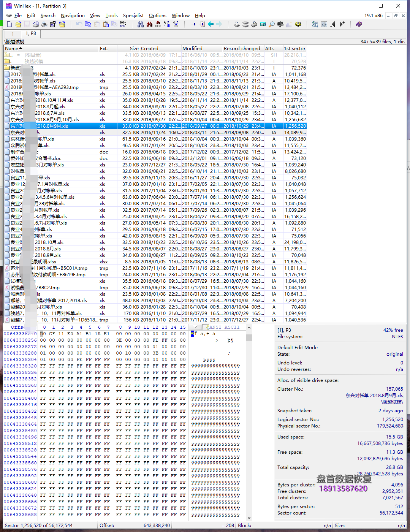
Task: Click the Open RAM chip icon
Action: 254,24
